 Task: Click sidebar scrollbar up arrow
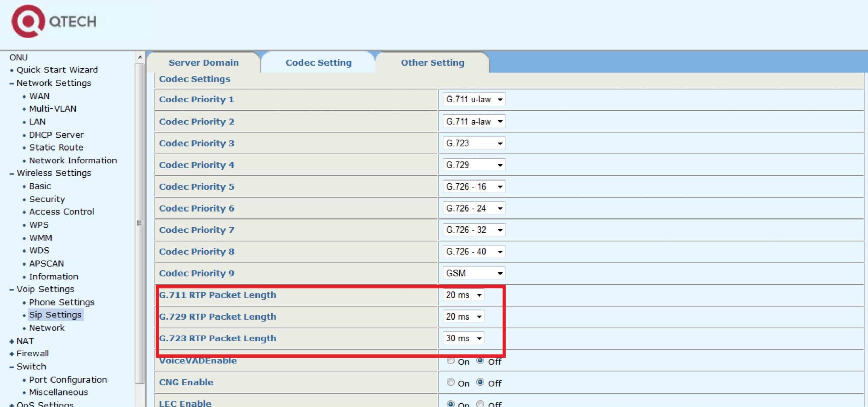pos(140,57)
